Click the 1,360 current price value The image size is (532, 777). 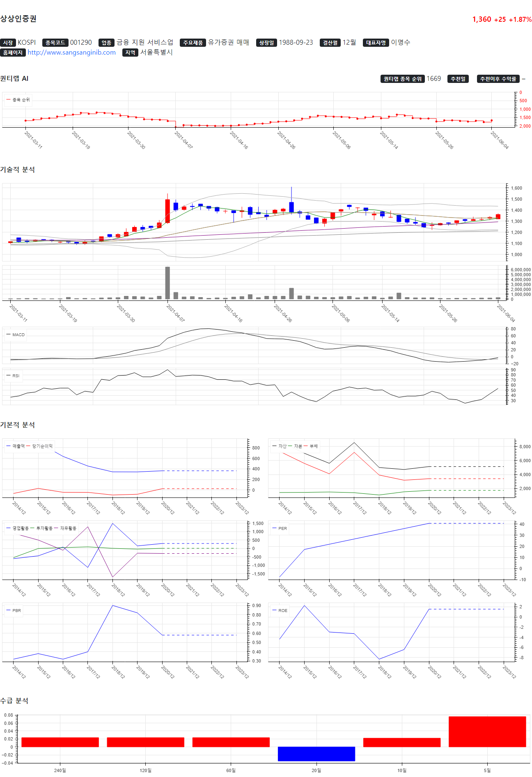pos(482,19)
